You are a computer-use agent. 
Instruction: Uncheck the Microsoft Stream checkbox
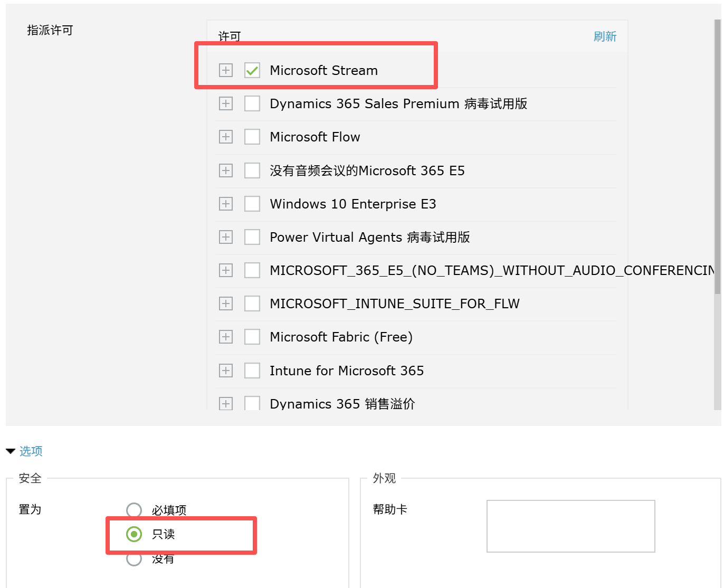pos(252,70)
